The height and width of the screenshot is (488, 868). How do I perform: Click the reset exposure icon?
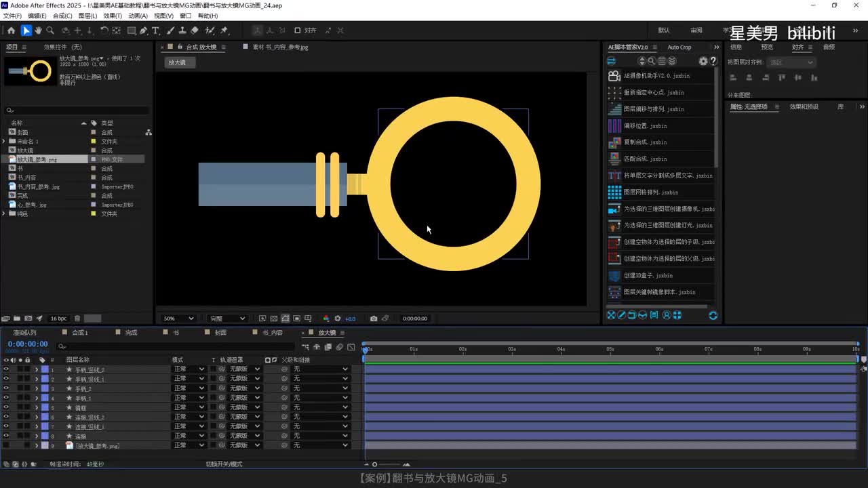(338, 319)
